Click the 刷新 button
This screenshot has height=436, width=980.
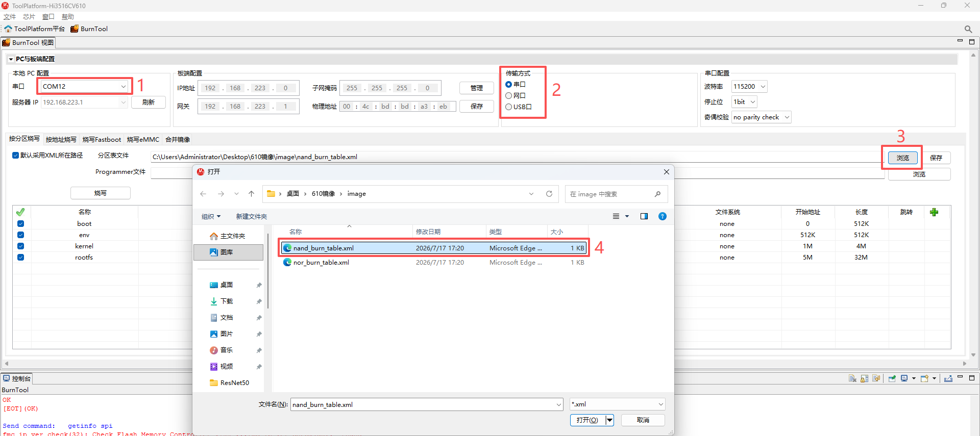click(x=149, y=102)
